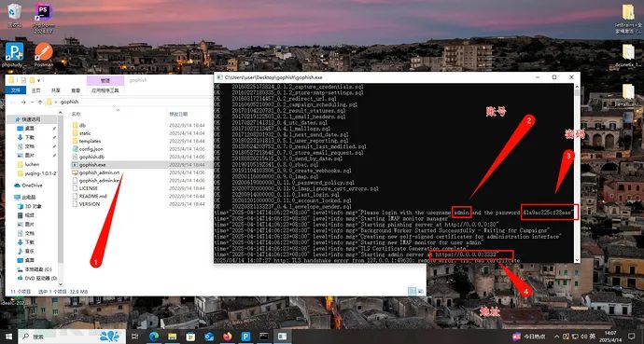
Task: Click the console window scrollbar down arrow
Action: click(x=577, y=259)
